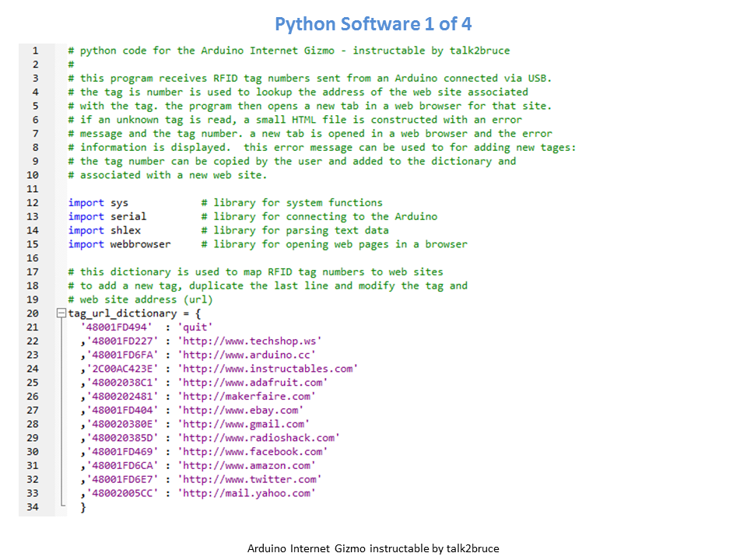Click comment '# web site address (url)'
The height and width of the screenshot is (560, 747).
tap(140, 299)
